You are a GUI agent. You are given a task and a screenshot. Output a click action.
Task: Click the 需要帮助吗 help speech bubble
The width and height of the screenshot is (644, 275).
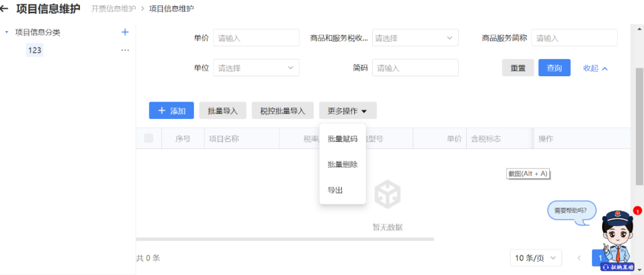pyautogui.click(x=571, y=211)
